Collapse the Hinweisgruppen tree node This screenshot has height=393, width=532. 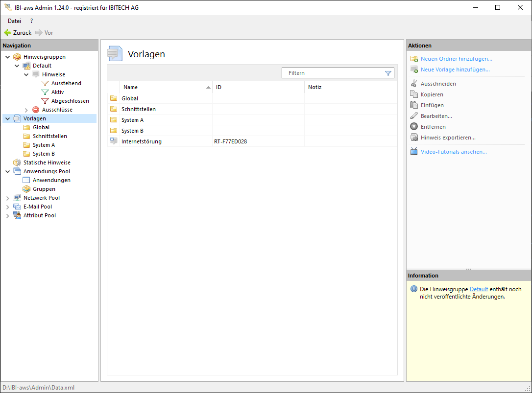tap(7, 57)
